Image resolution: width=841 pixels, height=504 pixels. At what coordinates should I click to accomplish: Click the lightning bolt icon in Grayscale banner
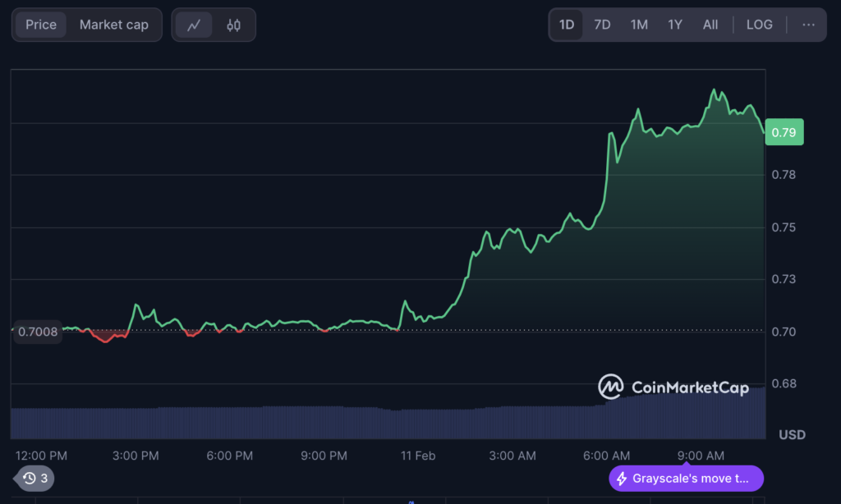(x=622, y=479)
